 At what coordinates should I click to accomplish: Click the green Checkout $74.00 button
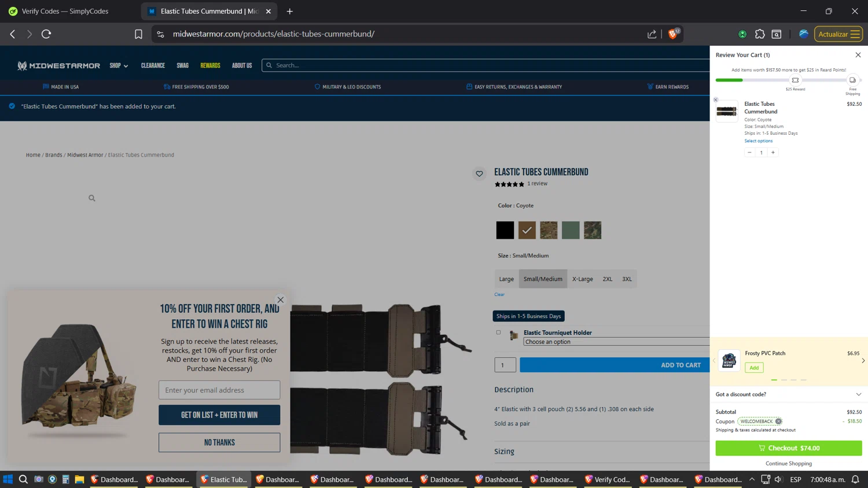[789, 448]
